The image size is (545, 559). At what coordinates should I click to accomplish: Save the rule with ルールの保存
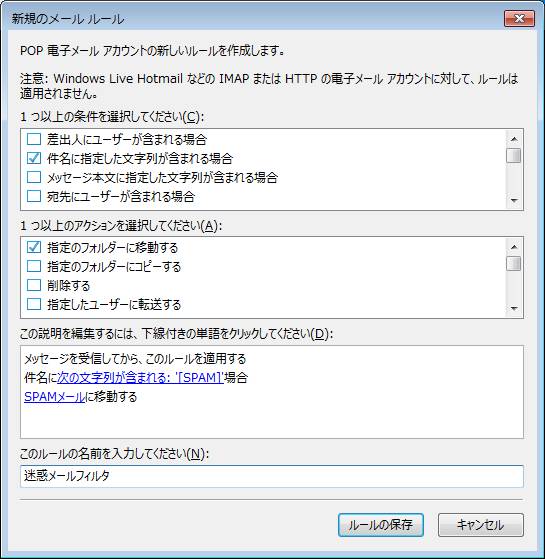381,525
